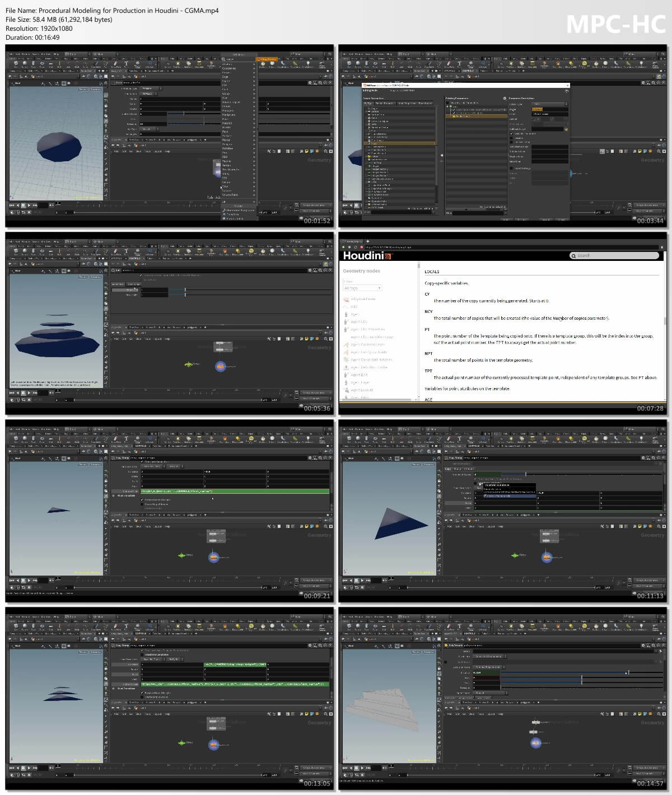Viewport: 672px width, 795px height.
Task: Select the Font 'T' shelf tool in 00:01:52 frame
Action: tap(126, 63)
